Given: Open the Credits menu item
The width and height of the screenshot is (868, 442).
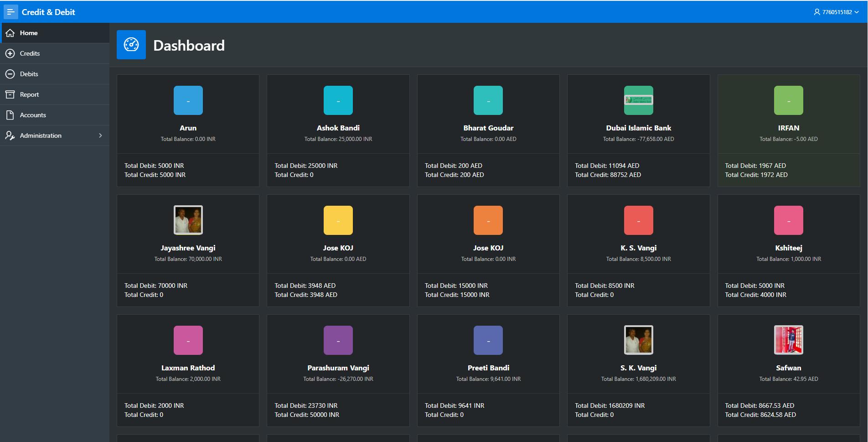Looking at the screenshot, I should coord(55,53).
